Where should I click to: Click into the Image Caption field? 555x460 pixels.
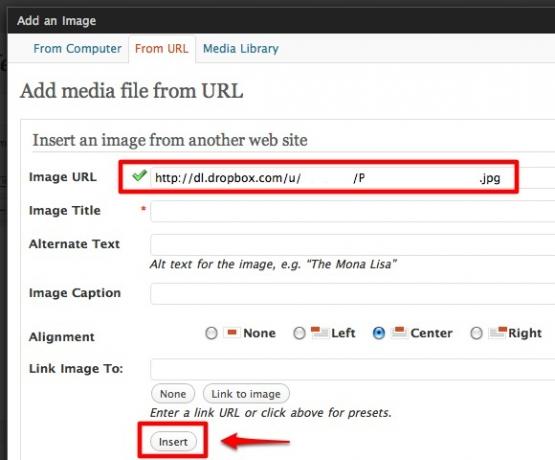click(x=353, y=293)
